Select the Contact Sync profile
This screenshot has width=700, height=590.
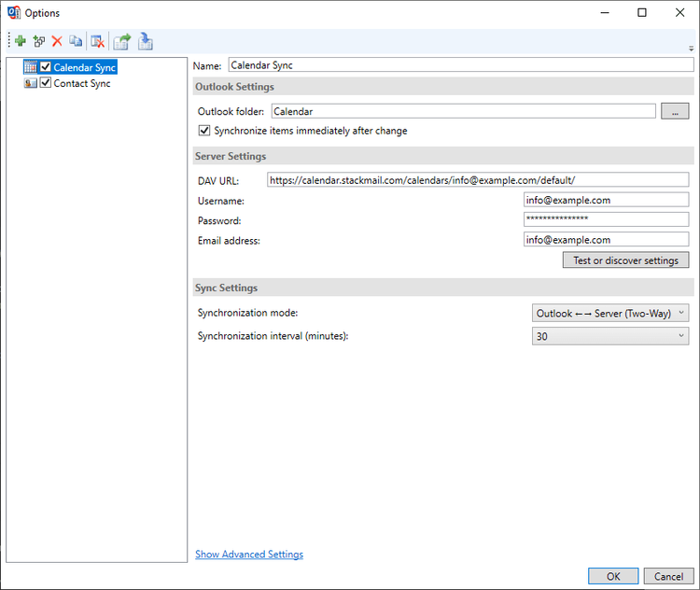coord(82,83)
